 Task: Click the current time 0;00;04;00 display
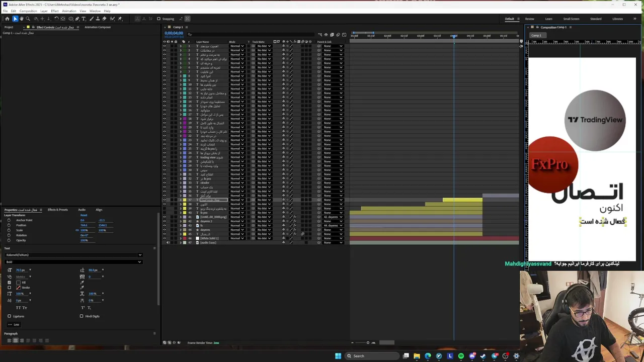point(174,33)
